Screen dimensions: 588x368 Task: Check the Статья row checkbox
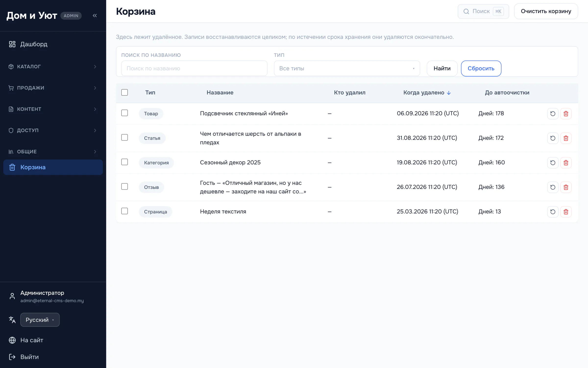pyautogui.click(x=124, y=137)
